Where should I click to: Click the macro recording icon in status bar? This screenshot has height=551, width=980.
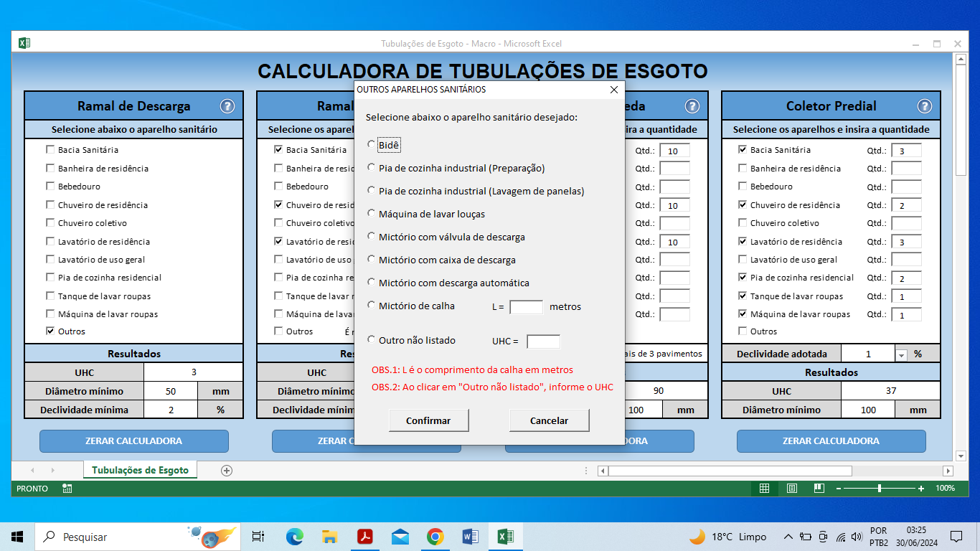[67, 489]
